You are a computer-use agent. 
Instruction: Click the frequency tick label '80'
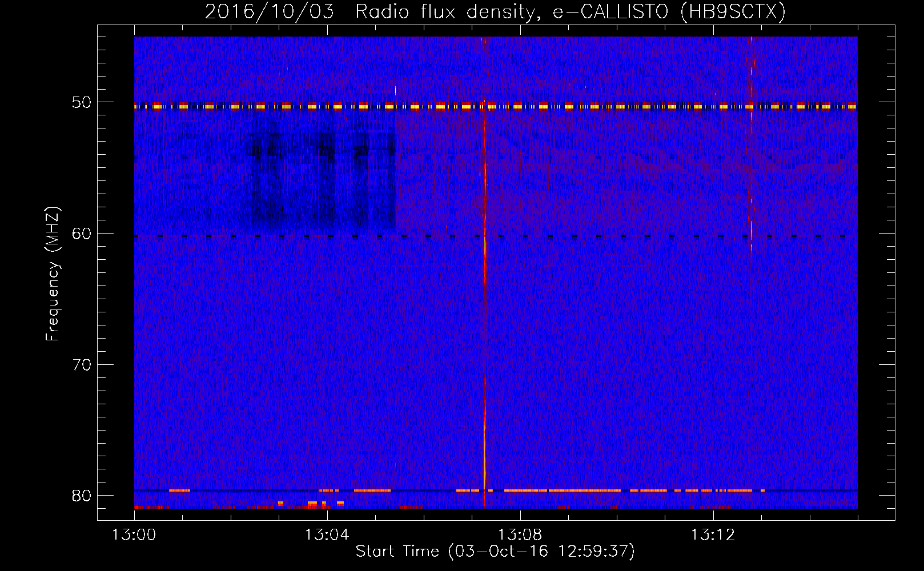[x=82, y=495]
